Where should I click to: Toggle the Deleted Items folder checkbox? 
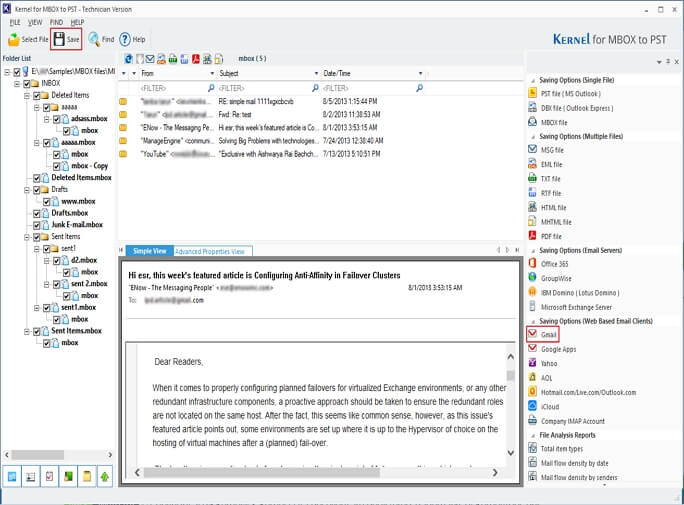[37, 95]
